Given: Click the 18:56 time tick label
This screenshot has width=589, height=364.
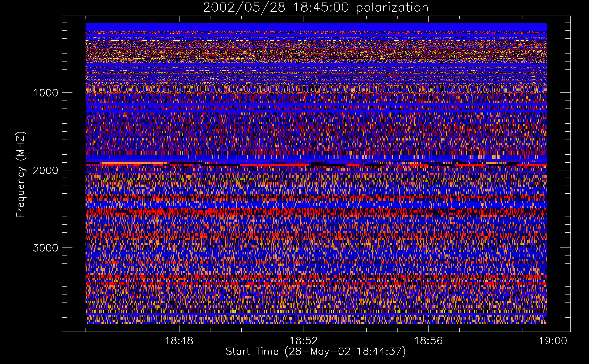Looking at the screenshot, I should pyautogui.click(x=428, y=341).
